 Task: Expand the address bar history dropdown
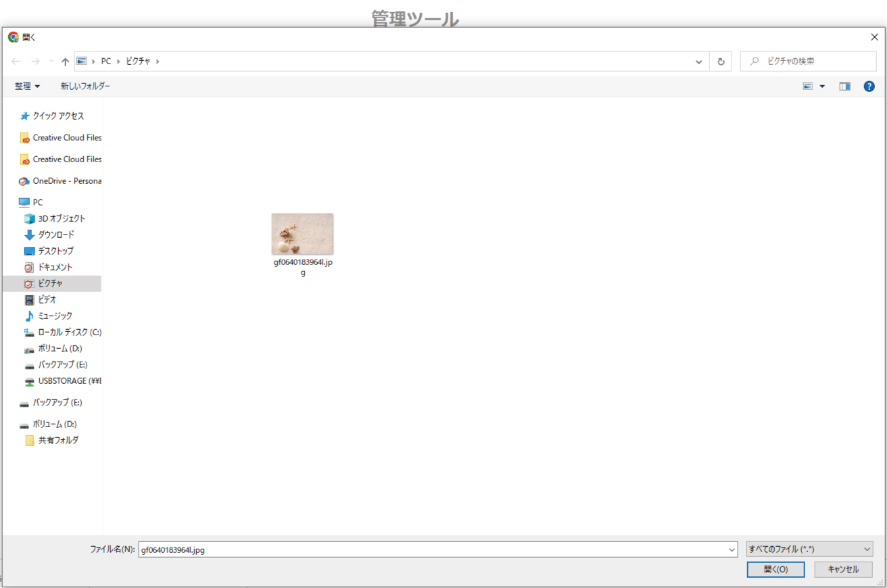pos(699,62)
